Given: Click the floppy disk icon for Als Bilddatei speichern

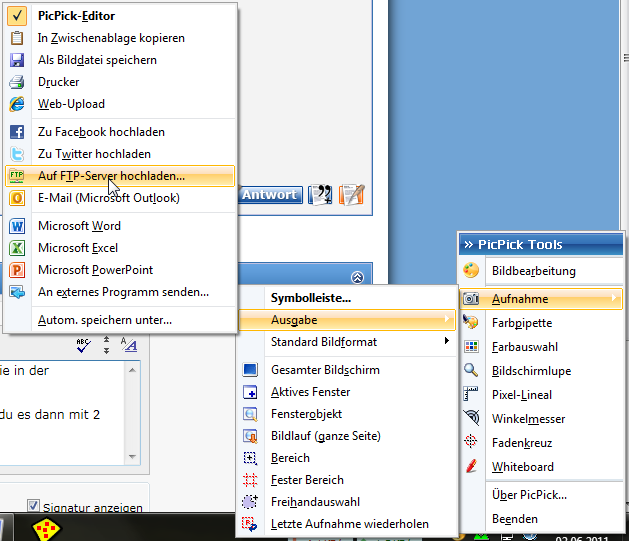Looking at the screenshot, I should [17, 60].
